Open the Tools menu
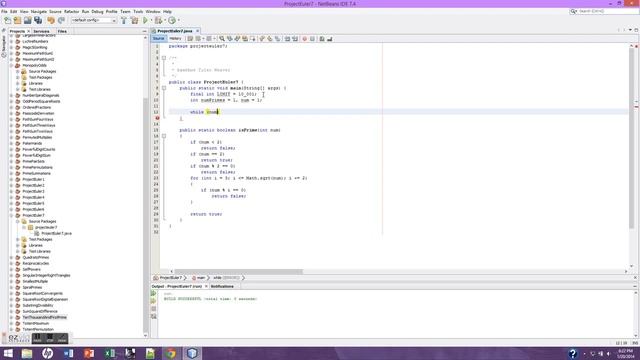This screenshot has height=360, width=640. (x=138, y=11)
